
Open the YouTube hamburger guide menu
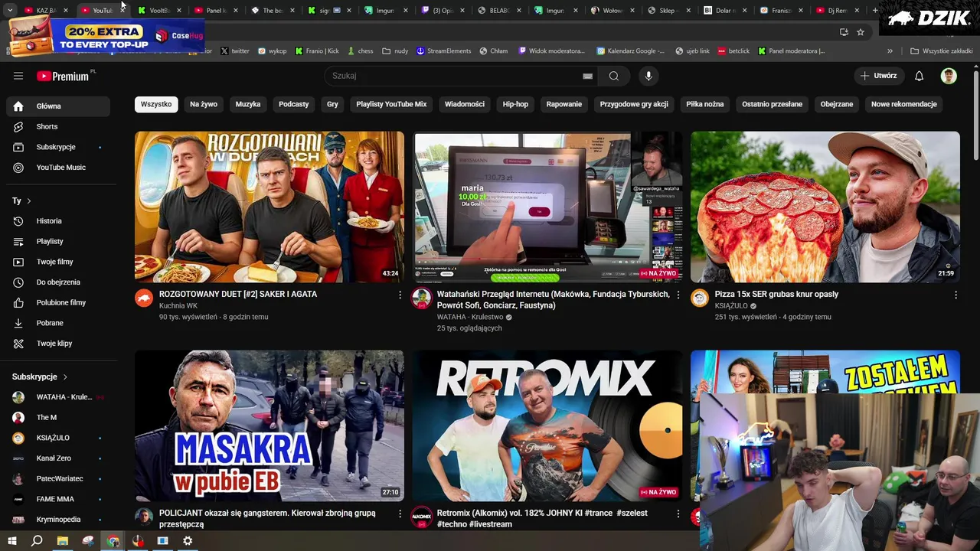coord(18,76)
